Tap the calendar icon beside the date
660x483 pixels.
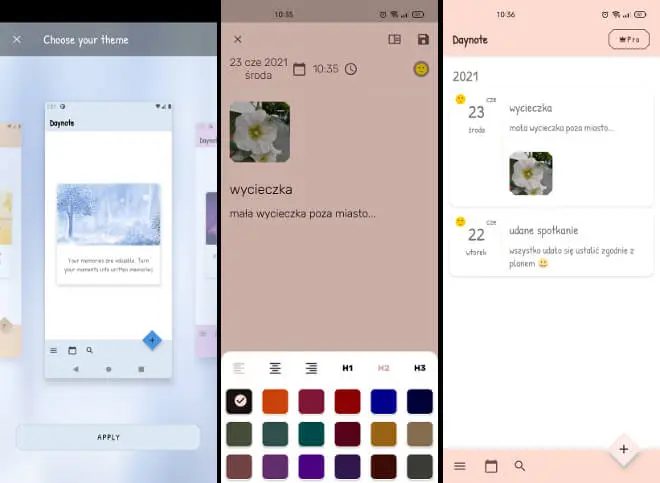[299, 69]
